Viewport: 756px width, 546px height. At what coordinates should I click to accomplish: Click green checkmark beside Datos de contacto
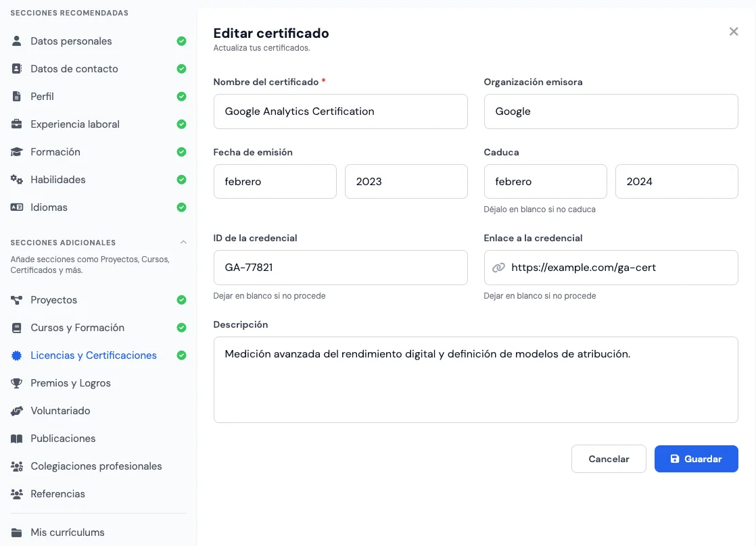[181, 68]
